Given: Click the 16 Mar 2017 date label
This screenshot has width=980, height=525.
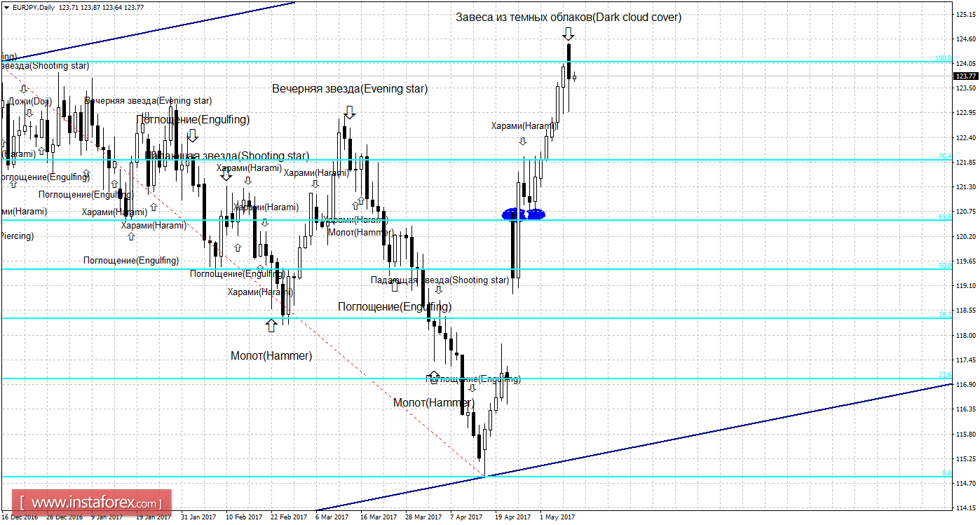Looking at the screenshot, I should [x=379, y=517].
